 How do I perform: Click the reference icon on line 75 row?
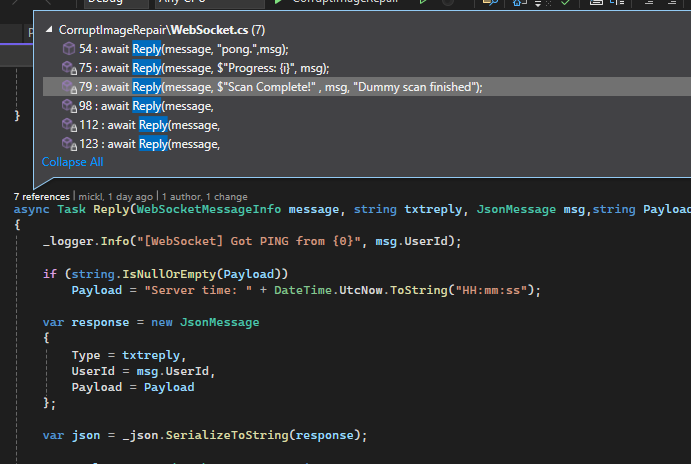[x=69, y=68]
